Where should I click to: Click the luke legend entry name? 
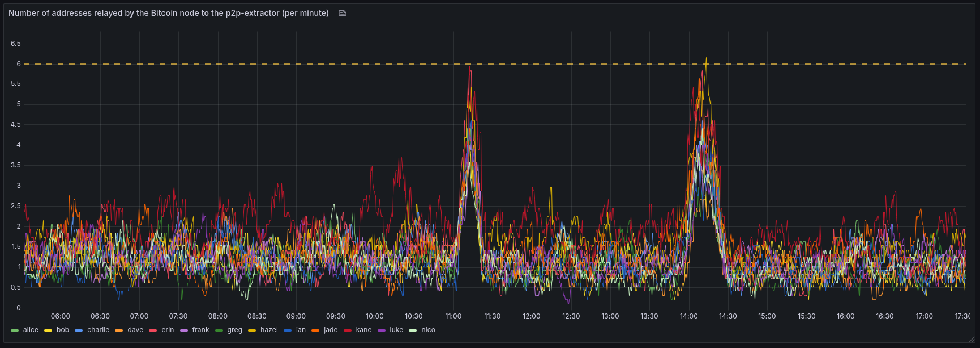[396, 330]
